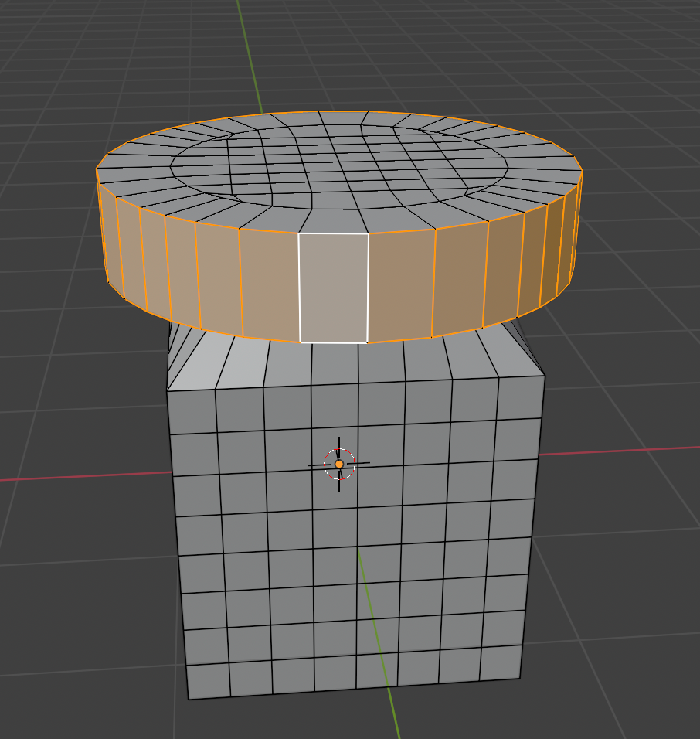Select the bottom-right quad of the cube's front face
The height and width of the screenshot is (739, 700).
click(499, 663)
